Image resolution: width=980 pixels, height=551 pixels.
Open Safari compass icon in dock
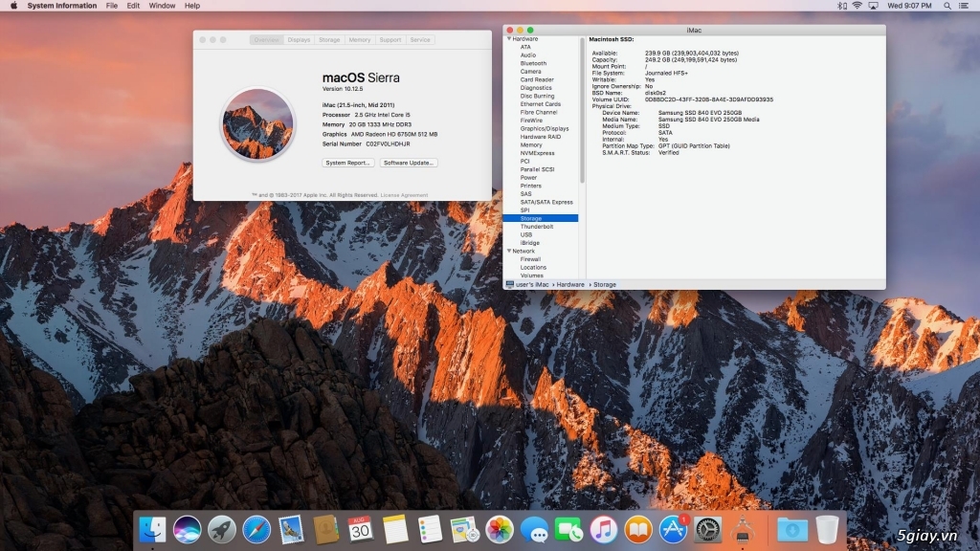tap(256, 530)
